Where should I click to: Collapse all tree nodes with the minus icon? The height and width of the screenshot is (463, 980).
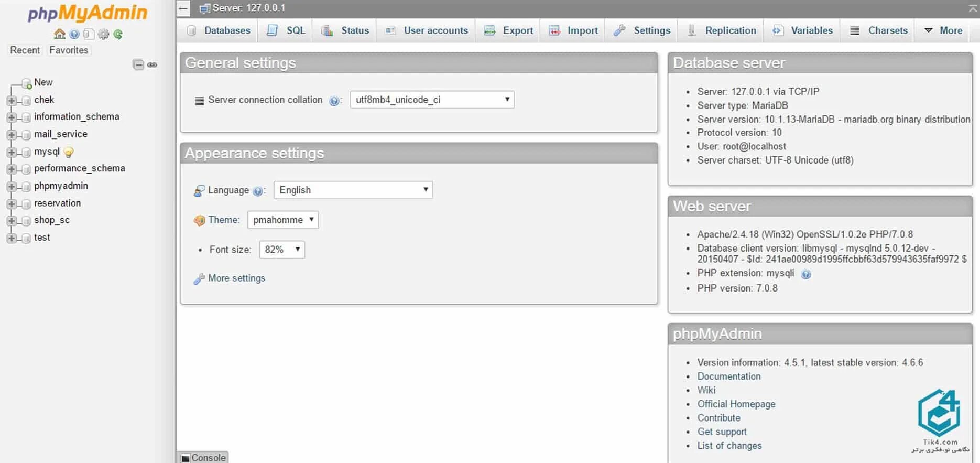(138, 64)
